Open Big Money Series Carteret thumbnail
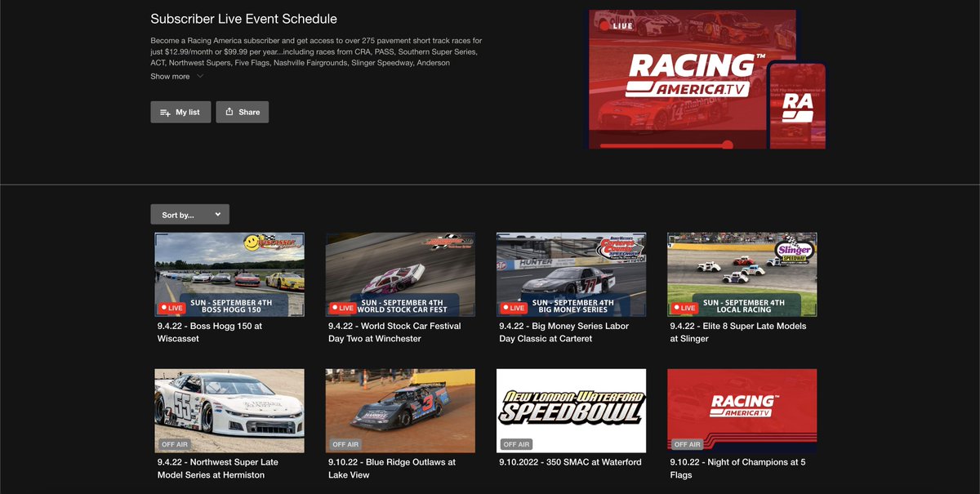Image resolution: width=980 pixels, height=494 pixels. click(571, 274)
